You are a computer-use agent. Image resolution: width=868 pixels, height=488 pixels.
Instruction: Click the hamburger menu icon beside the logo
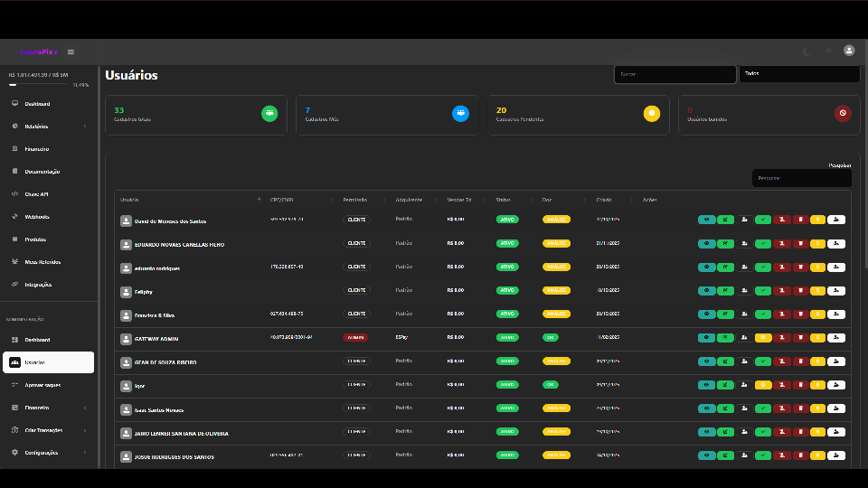(71, 52)
